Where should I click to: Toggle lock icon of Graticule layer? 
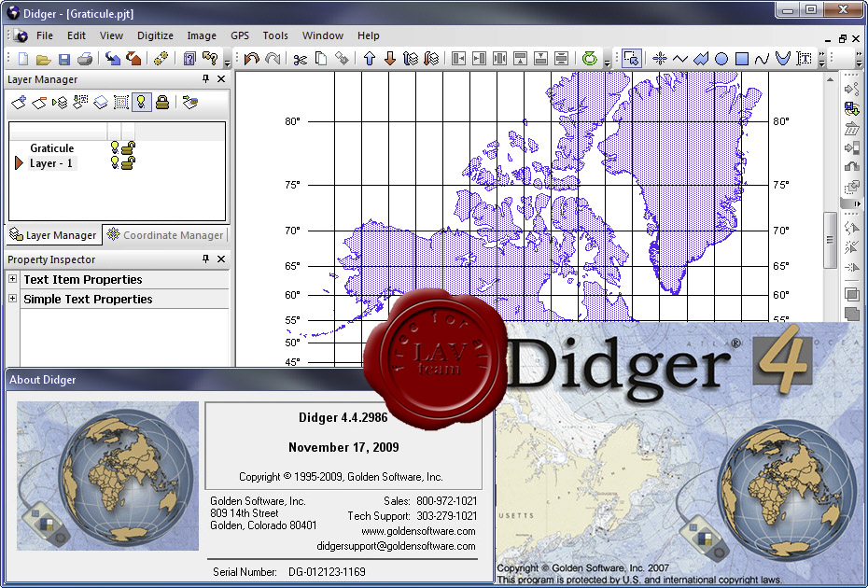pos(129,147)
